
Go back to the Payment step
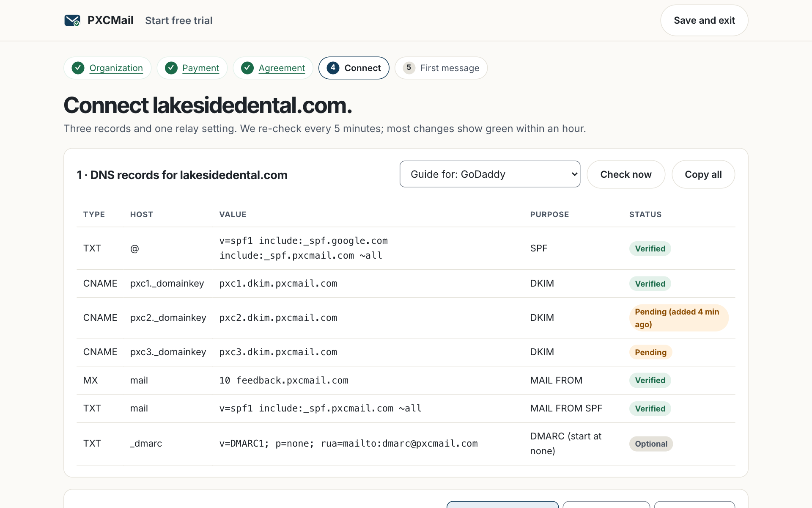[200, 68]
